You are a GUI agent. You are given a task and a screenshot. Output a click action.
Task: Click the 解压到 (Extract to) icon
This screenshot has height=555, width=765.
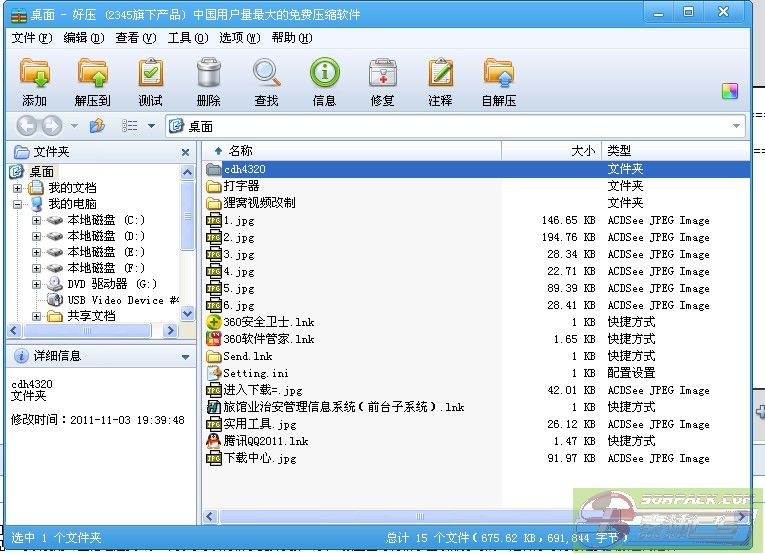[92, 75]
